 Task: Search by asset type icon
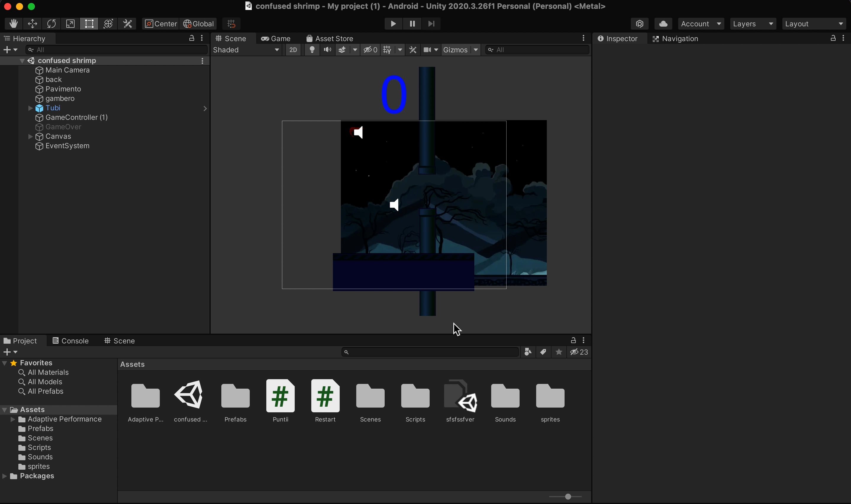point(528,352)
